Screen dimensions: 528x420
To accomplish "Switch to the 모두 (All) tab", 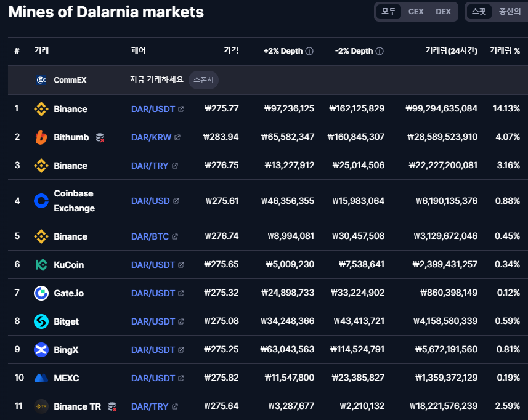I will point(389,12).
